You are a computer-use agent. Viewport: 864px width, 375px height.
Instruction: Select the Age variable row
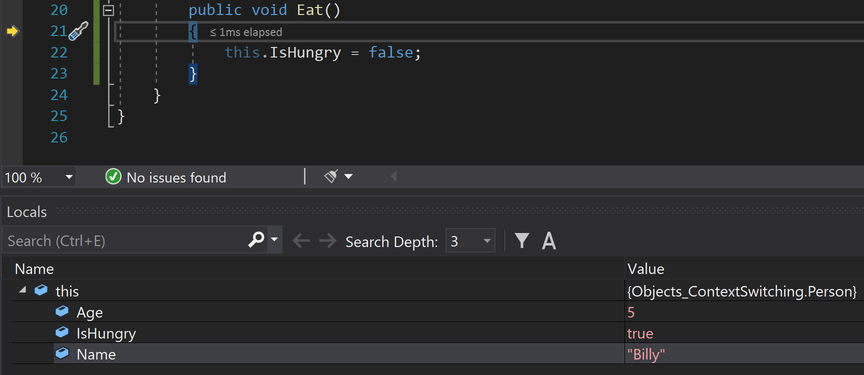[438, 312]
